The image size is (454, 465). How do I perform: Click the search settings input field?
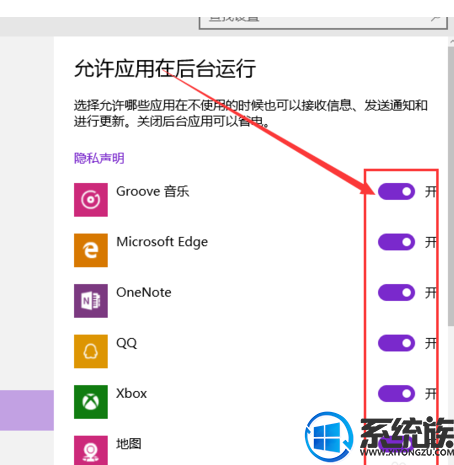coord(323,23)
